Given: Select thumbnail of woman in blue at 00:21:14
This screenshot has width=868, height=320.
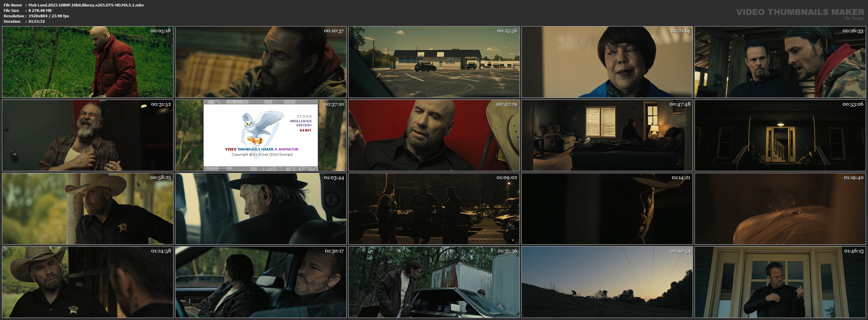Looking at the screenshot, I should coord(607,62).
